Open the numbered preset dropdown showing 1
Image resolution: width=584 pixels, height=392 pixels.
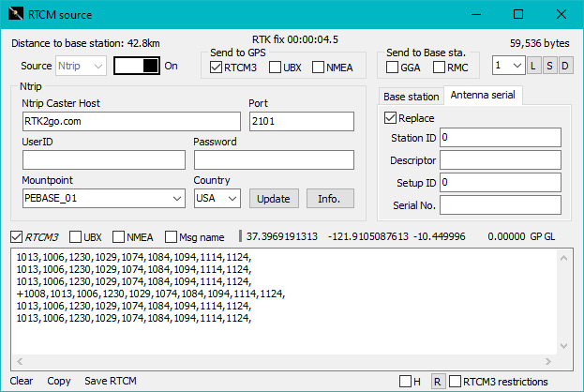pyautogui.click(x=508, y=66)
